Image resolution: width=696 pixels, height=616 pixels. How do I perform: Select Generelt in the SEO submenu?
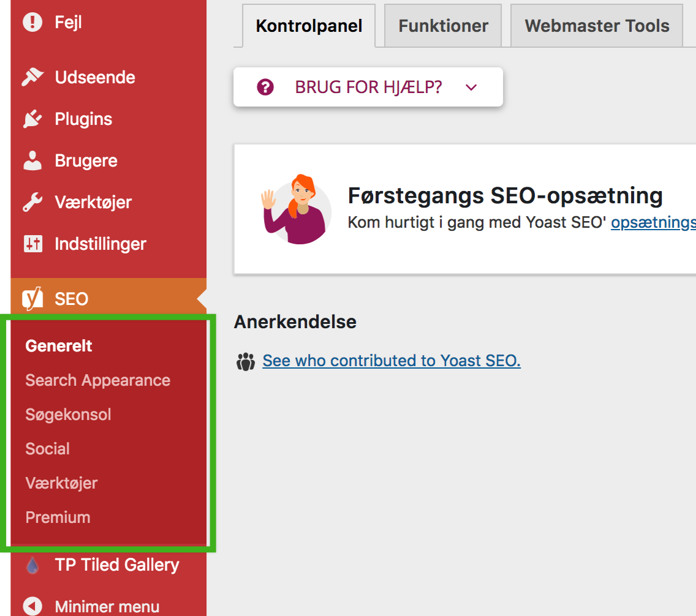point(59,346)
